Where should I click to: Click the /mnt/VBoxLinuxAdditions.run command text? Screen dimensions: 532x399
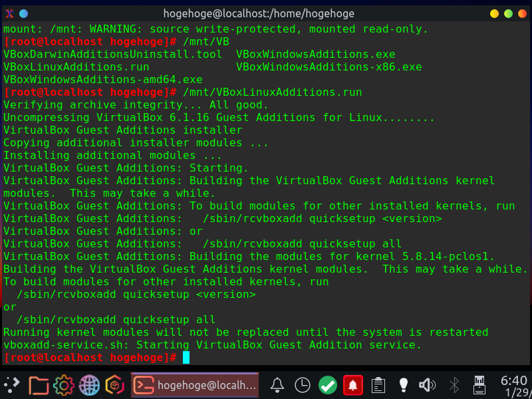point(273,92)
